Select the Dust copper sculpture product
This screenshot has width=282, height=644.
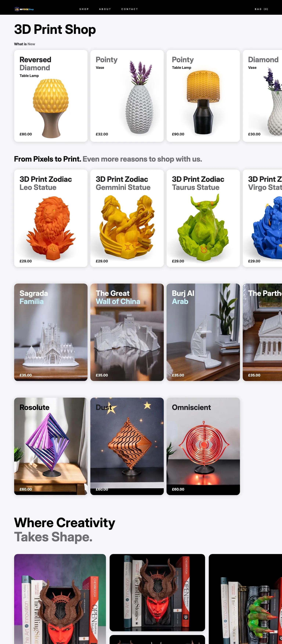(x=127, y=446)
